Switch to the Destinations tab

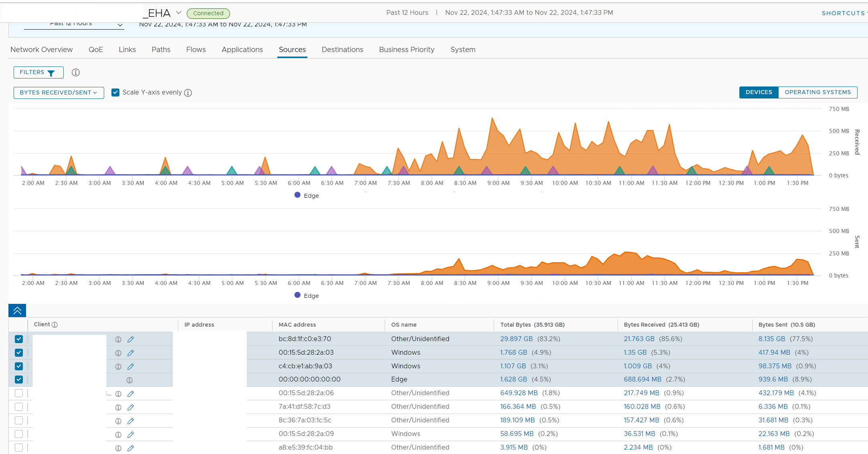pyautogui.click(x=342, y=50)
